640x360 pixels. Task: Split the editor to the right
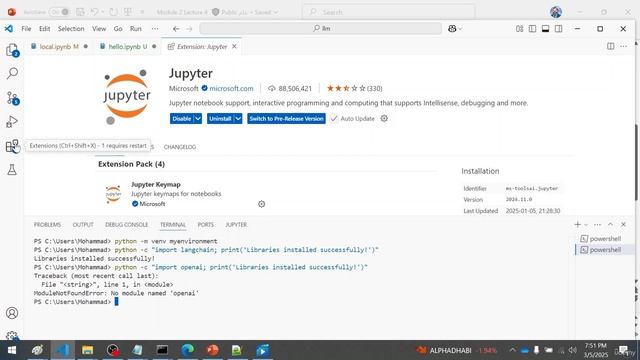click(610, 46)
